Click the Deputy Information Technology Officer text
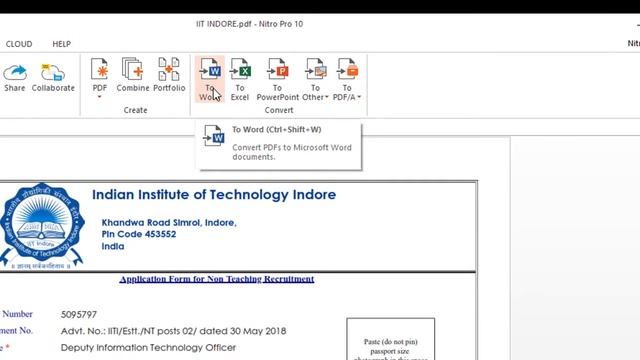The image size is (640, 360). (x=148, y=348)
